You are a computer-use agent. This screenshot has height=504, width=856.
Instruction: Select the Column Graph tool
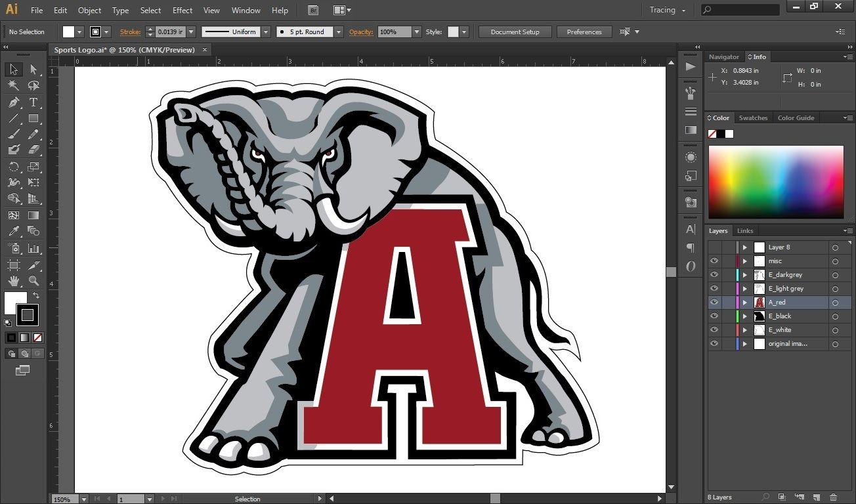pyautogui.click(x=33, y=249)
